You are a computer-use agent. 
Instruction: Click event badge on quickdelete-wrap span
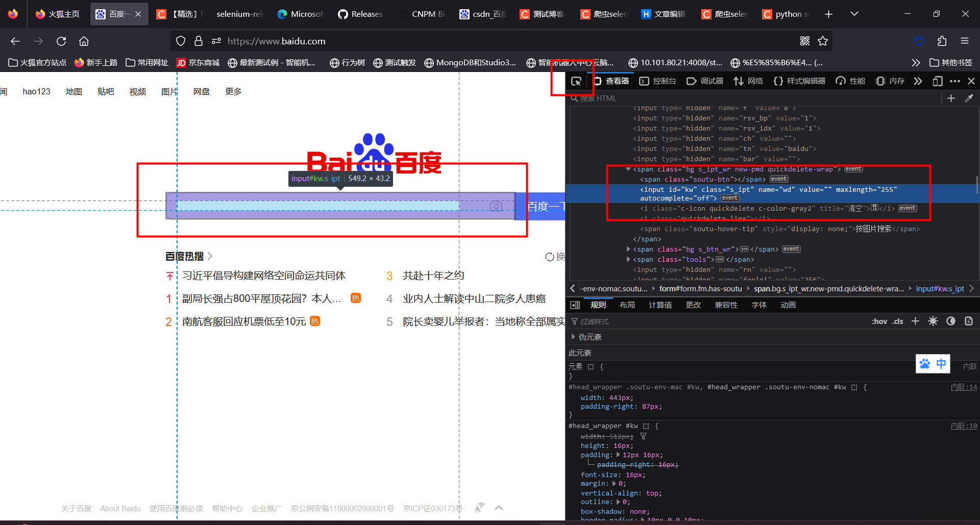click(x=853, y=169)
